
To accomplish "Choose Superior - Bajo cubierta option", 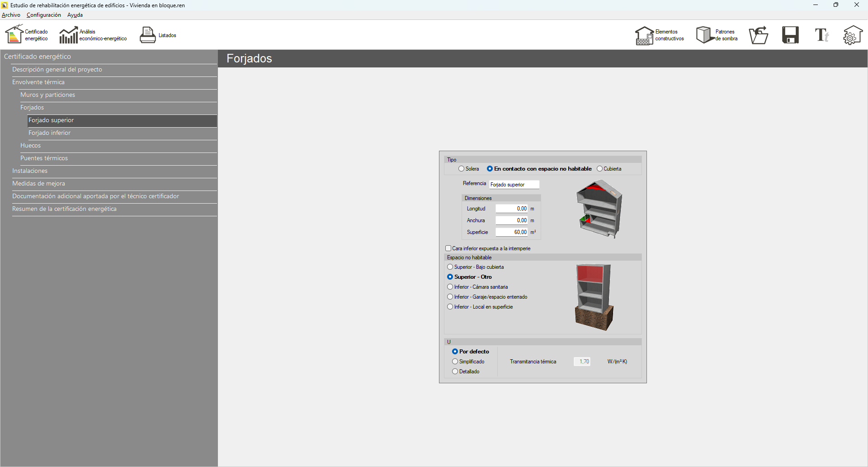I will [x=450, y=267].
